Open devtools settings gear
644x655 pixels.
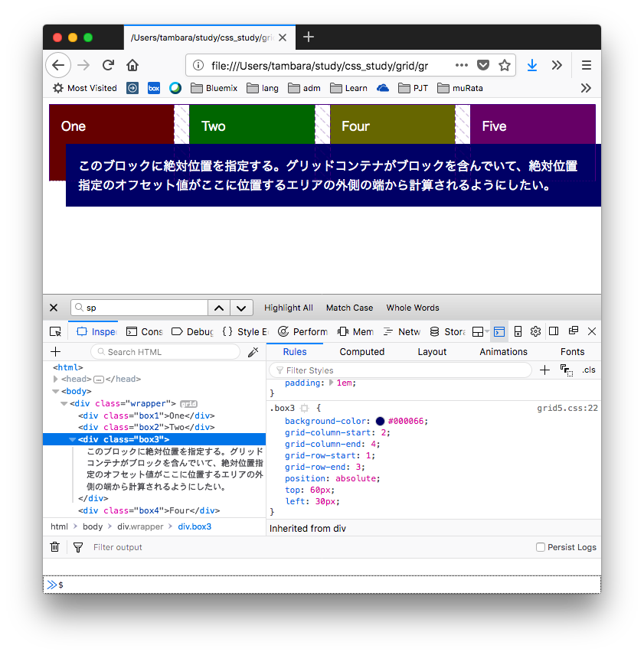click(535, 331)
